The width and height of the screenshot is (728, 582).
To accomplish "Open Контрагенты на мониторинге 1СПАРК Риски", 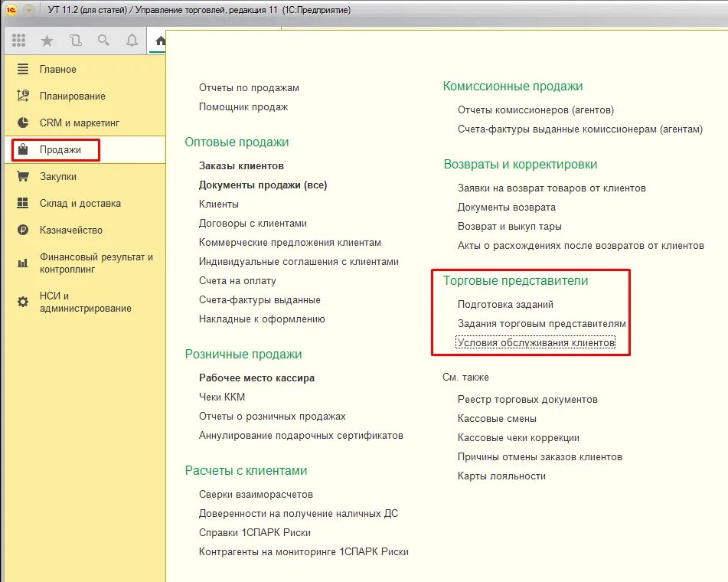I will pos(304,552).
